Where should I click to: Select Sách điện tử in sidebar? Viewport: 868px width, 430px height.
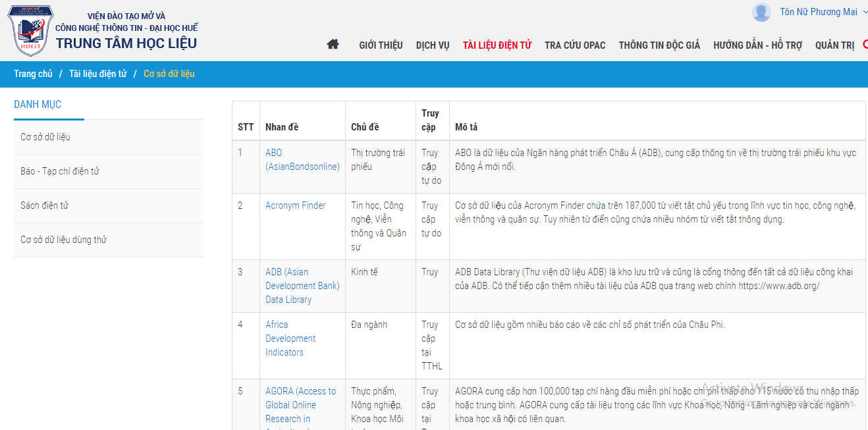click(44, 205)
